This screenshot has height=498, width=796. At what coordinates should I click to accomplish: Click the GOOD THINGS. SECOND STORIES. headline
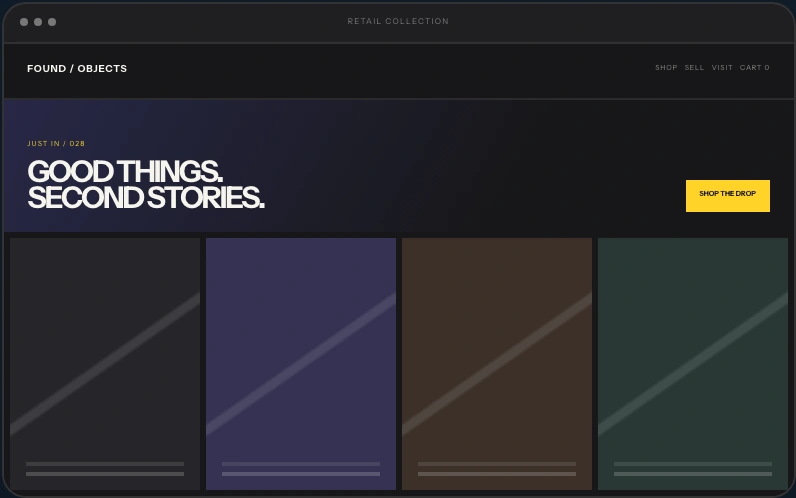point(146,184)
